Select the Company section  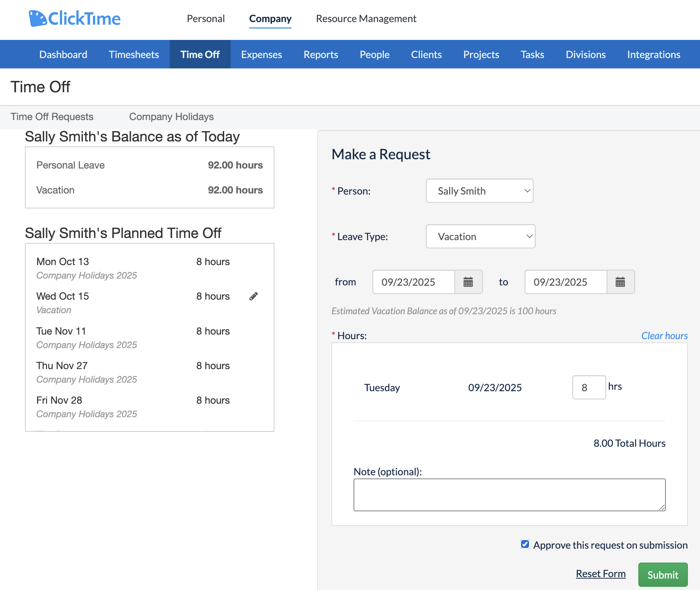[270, 19]
